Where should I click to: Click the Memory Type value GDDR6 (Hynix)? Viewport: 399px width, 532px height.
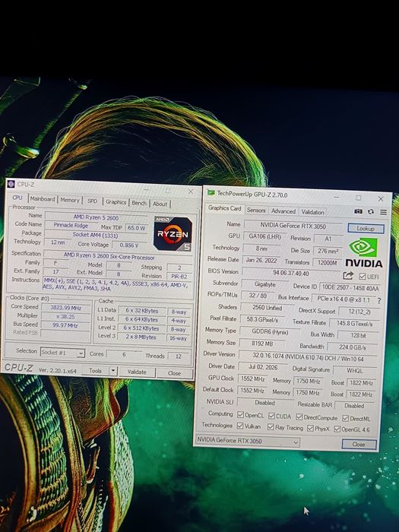270,331
